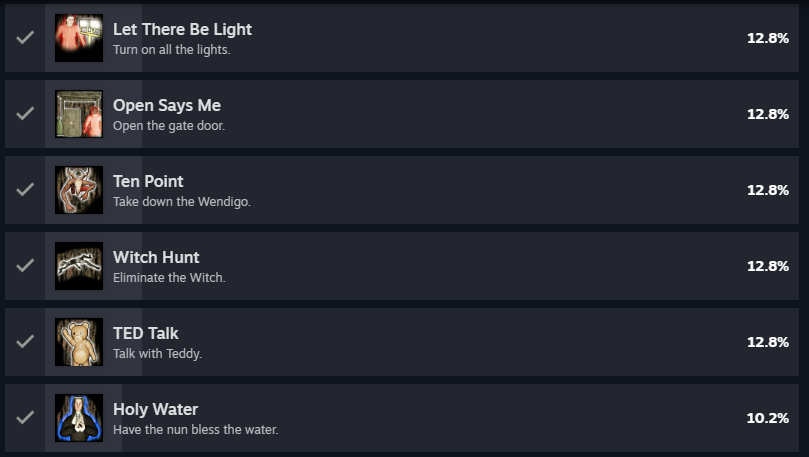Click the Ten Point 12.8% percentage

(768, 190)
